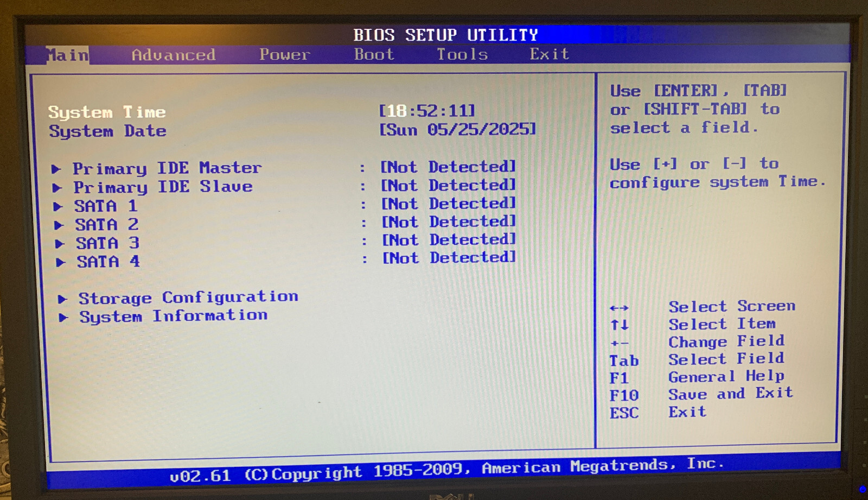The width and height of the screenshot is (868, 500).
Task: Open the Storage Configuration submenu label
Action: point(188,298)
